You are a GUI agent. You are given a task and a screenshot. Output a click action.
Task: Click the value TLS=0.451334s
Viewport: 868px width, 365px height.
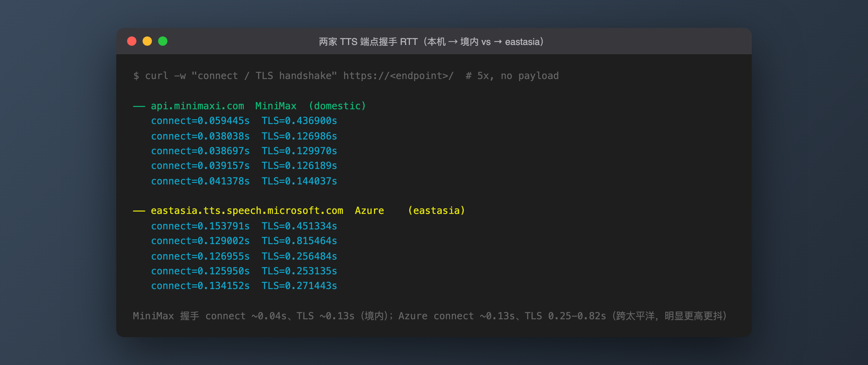(x=299, y=226)
